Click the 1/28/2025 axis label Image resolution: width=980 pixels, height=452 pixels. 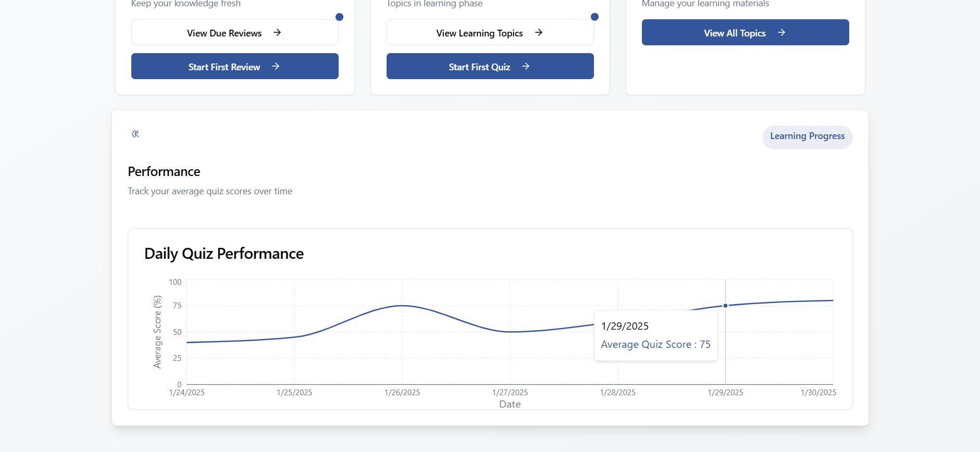point(618,393)
